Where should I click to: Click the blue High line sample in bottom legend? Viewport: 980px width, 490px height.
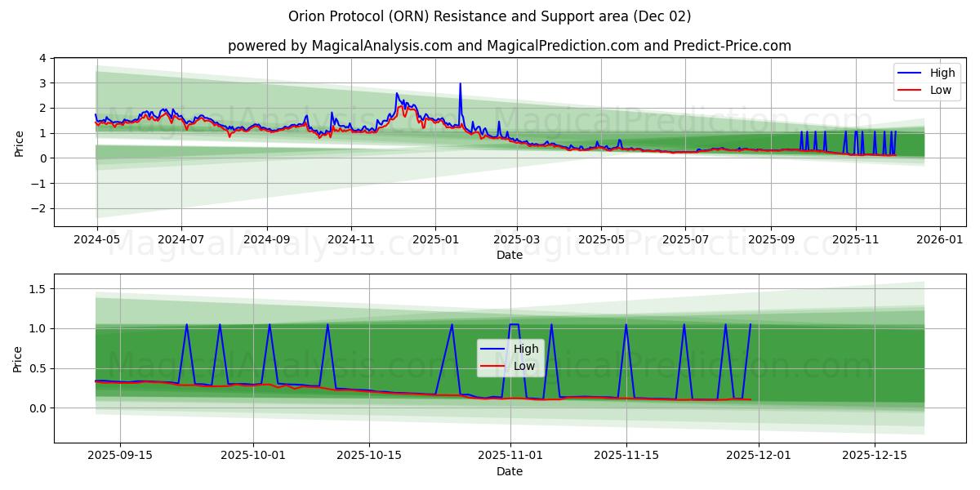(x=492, y=349)
